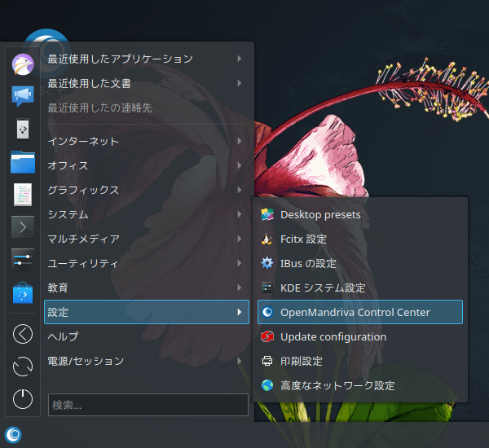Open the ヘルプ menu entry
The image size is (489, 448).
click(147, 336)
